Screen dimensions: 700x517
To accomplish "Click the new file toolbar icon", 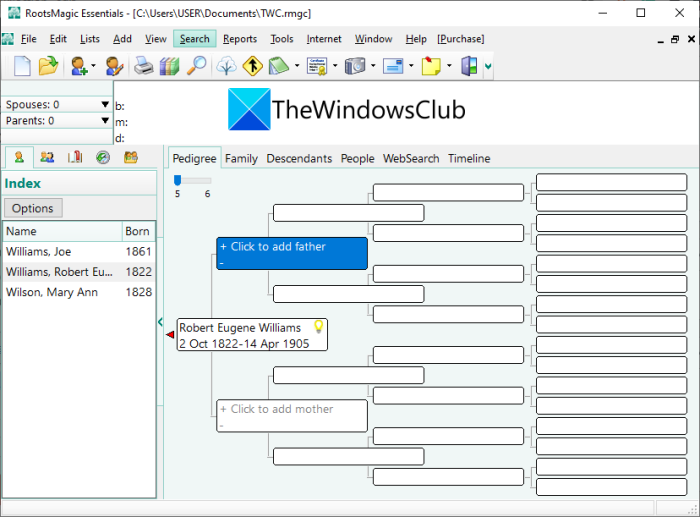I will 22,66.
